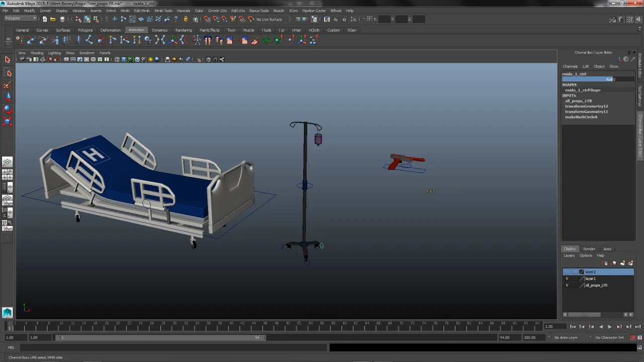Switch to the Render layer tab
The height and width of the screenshot is (362, 644).
coord(589,249)
